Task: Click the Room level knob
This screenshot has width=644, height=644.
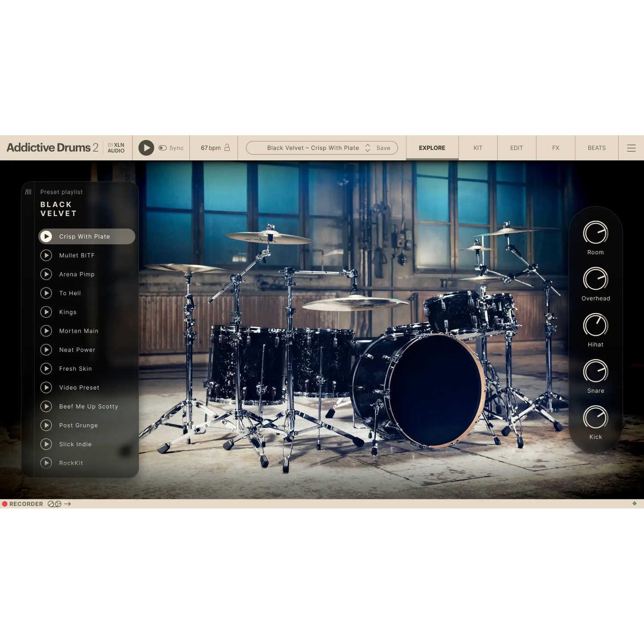Action: coord(595,233)
